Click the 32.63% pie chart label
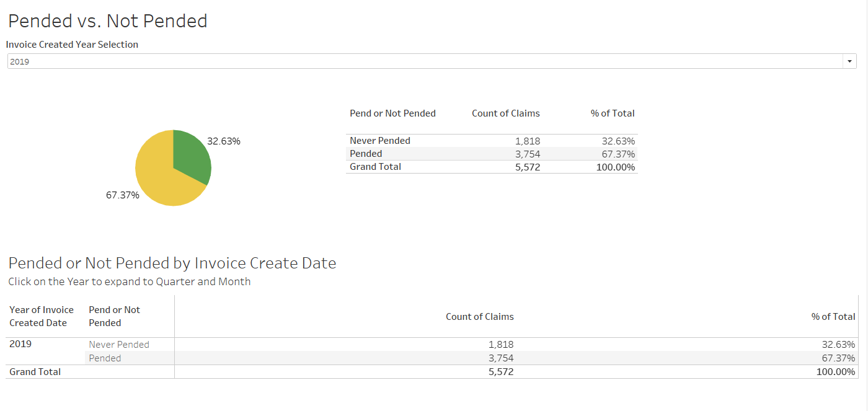 (223, 141)
